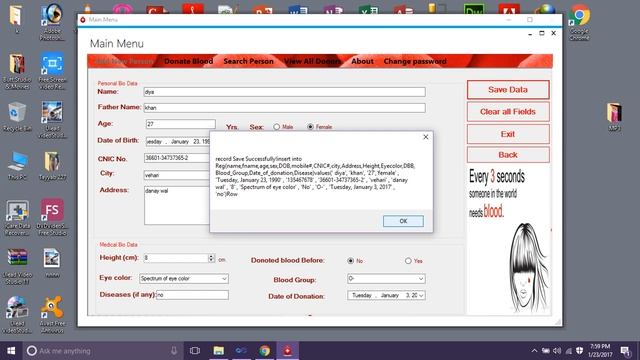The height and width of the screenshot is (360, 640).
Task: Open the Change password menu
Action: pos(415,61)
